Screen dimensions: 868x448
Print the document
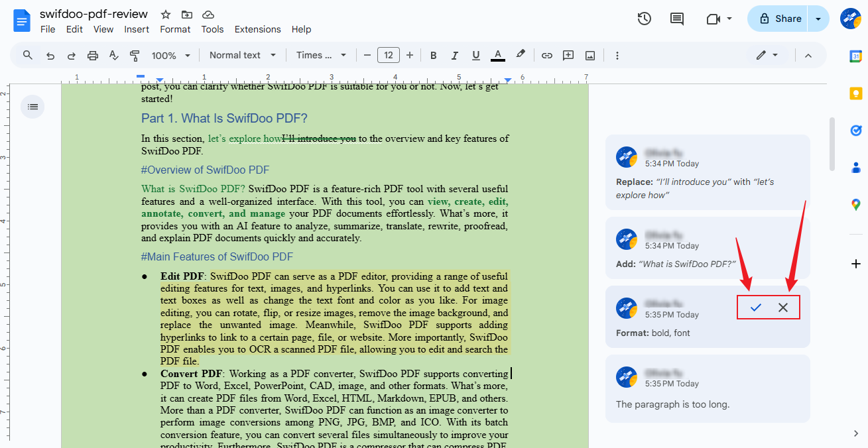(93, 56)
